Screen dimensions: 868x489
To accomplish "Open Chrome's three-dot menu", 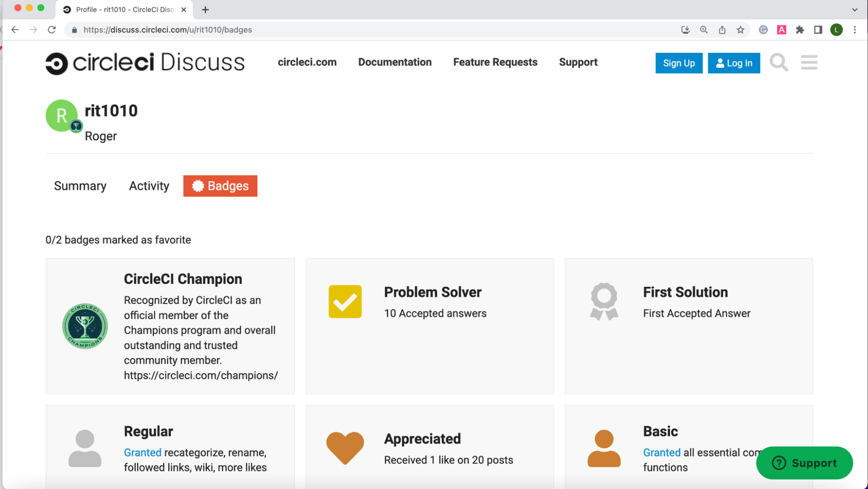I will click(855, 29).
